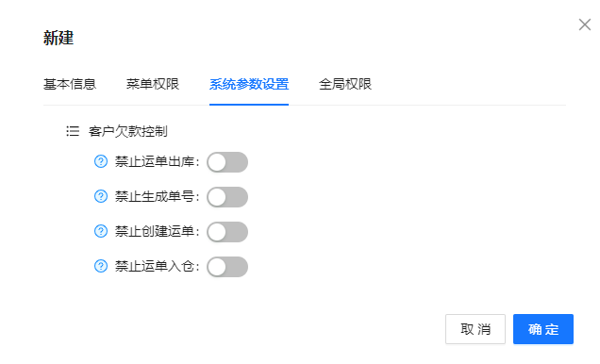
Task: Select the 系统参数设置 tab
Action: 249,84
